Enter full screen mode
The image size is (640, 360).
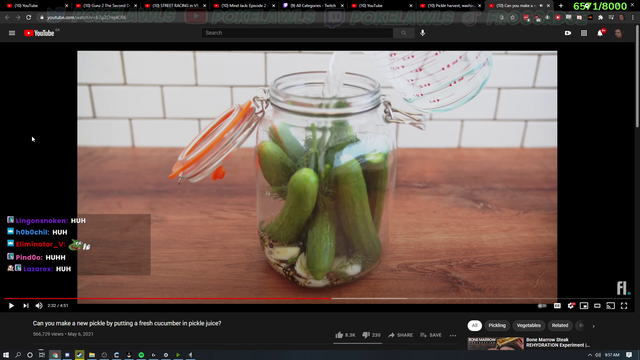point(624,306)
